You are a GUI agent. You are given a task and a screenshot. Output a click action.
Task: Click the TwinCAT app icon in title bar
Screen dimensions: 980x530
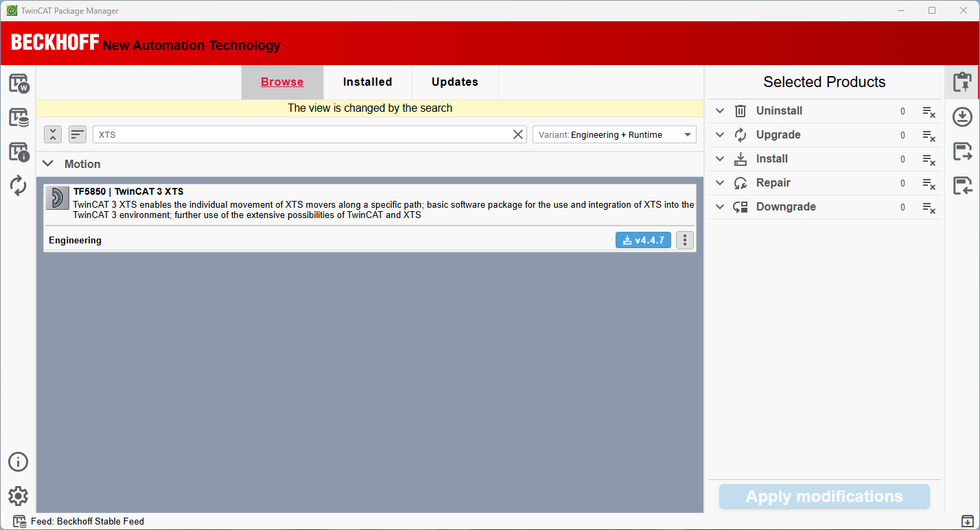click(12, 10)
